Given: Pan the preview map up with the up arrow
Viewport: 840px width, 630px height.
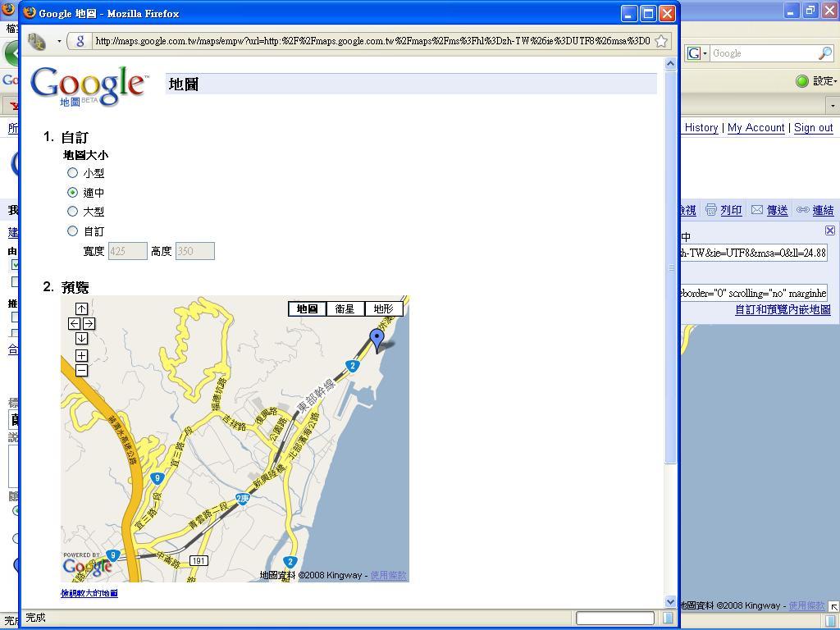Looking at the screenshot, I should (x=81, y=308).
